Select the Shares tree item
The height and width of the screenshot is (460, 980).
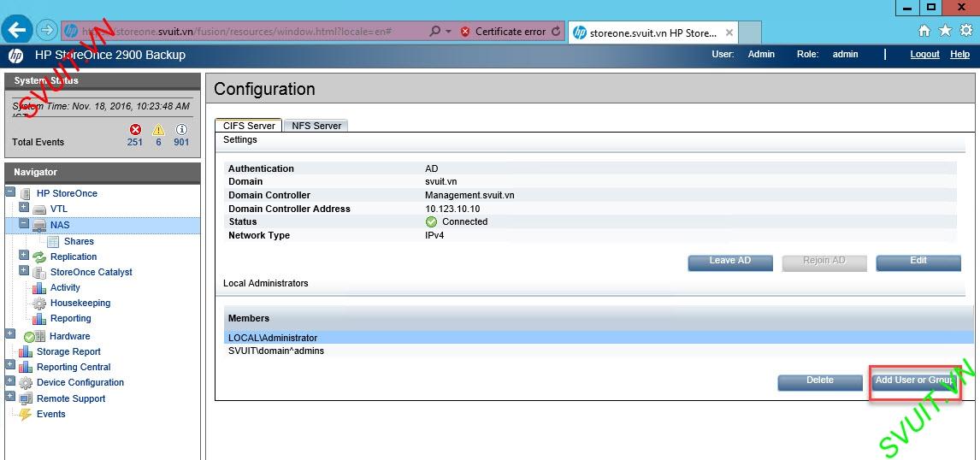[79, 241]
